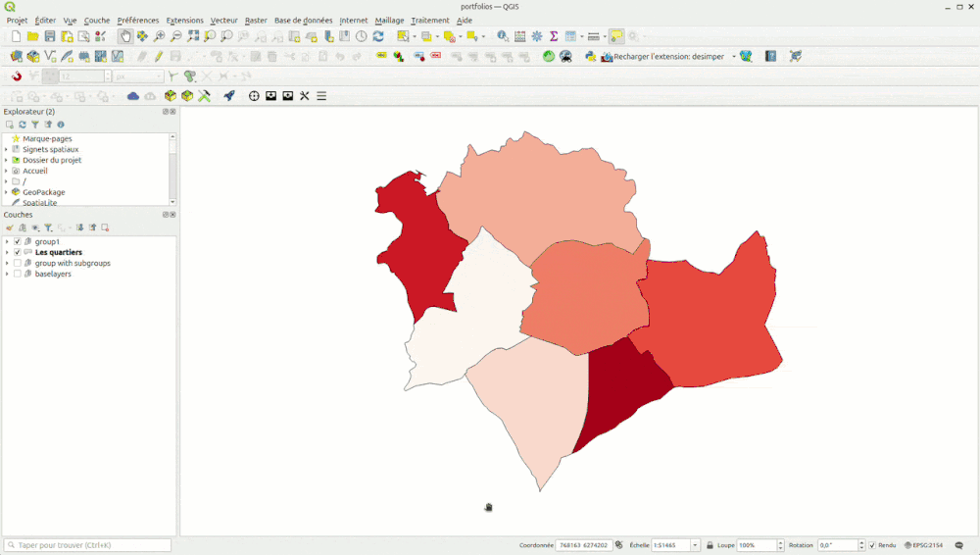The image size is (980, 555).
Task: Click the temporal controller clock icon
Action: [362, 36]
